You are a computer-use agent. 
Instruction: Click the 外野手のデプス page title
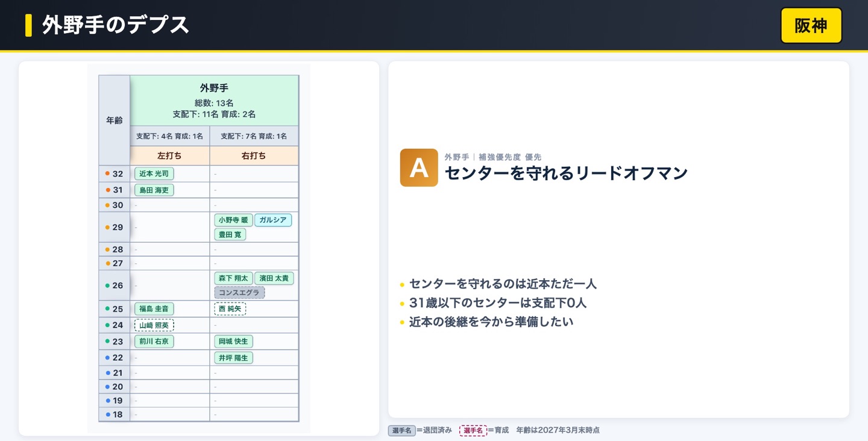(116, 25)
